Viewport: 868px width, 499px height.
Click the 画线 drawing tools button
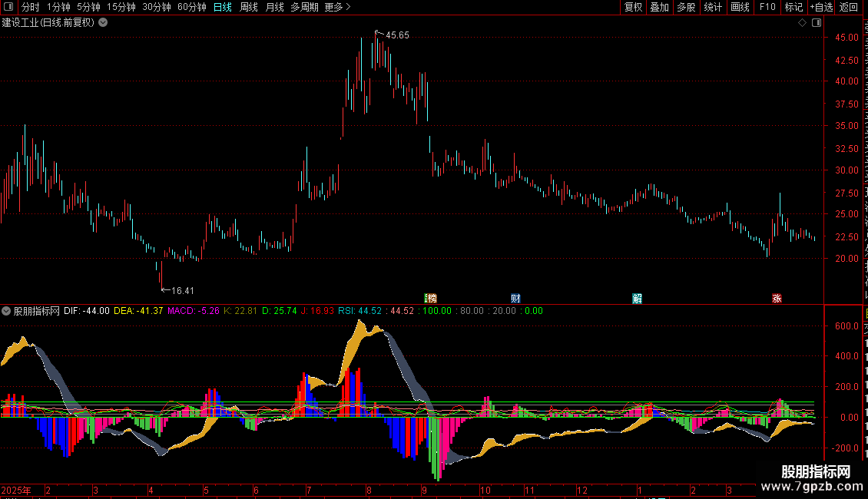(x=740, y=7)
